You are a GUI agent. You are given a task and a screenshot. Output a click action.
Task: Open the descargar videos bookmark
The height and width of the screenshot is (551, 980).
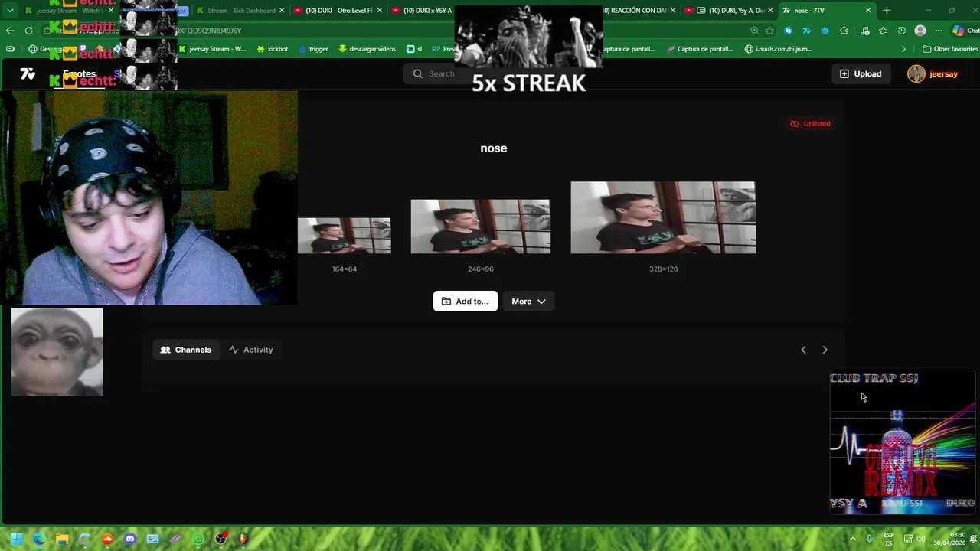point(366,49)
